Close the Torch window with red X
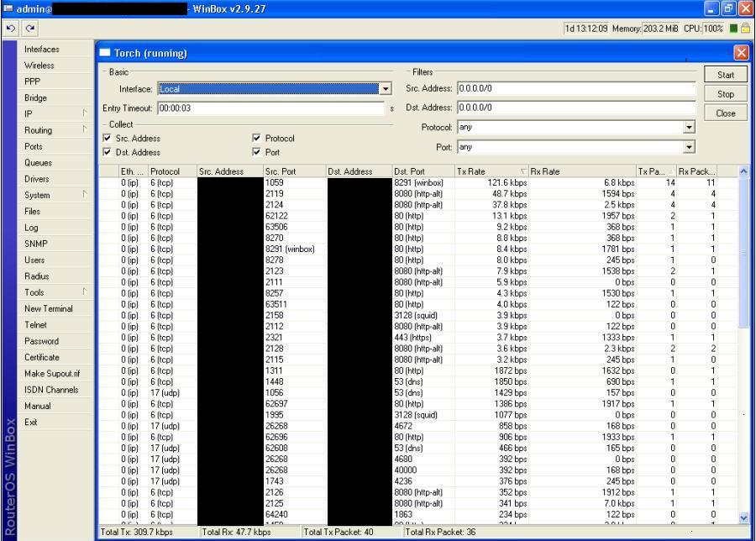Image resolution: width=756 pixels, height=541 pixels. tap(741, 53)
